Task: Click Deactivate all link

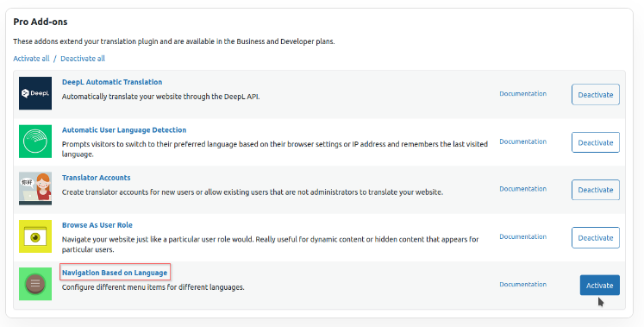Action: (83, 59)
